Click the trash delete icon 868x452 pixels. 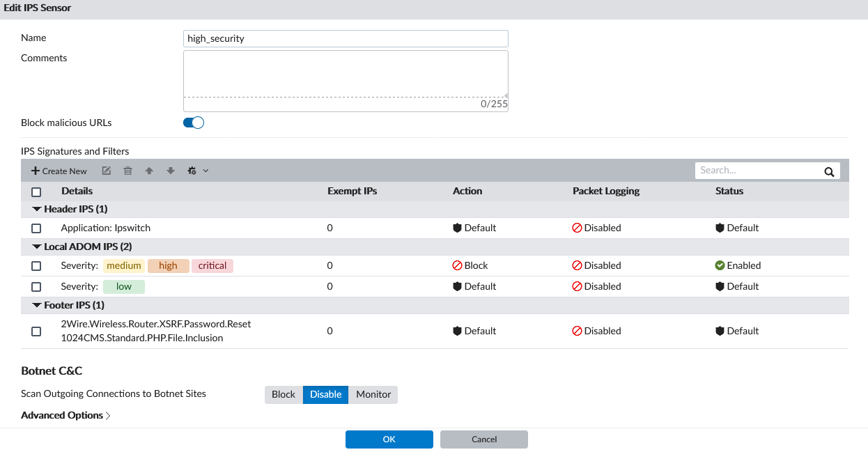[x=127, y=171]
